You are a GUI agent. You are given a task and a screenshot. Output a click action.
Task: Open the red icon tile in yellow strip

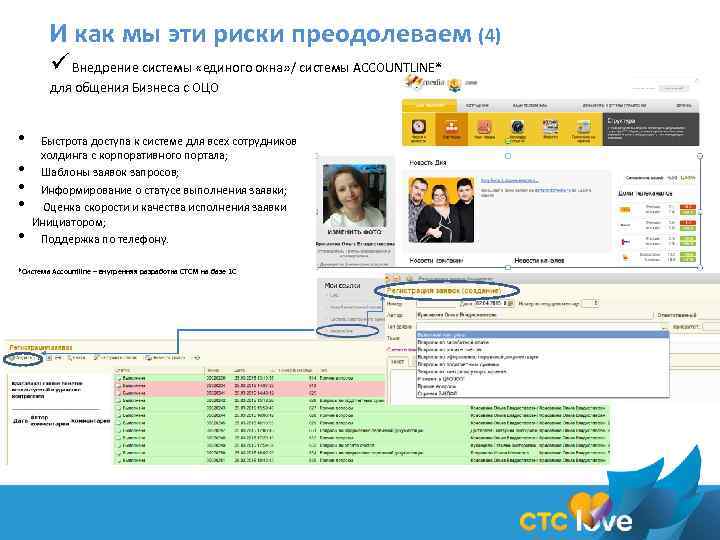pyautogui.click(x=484, y=129)
